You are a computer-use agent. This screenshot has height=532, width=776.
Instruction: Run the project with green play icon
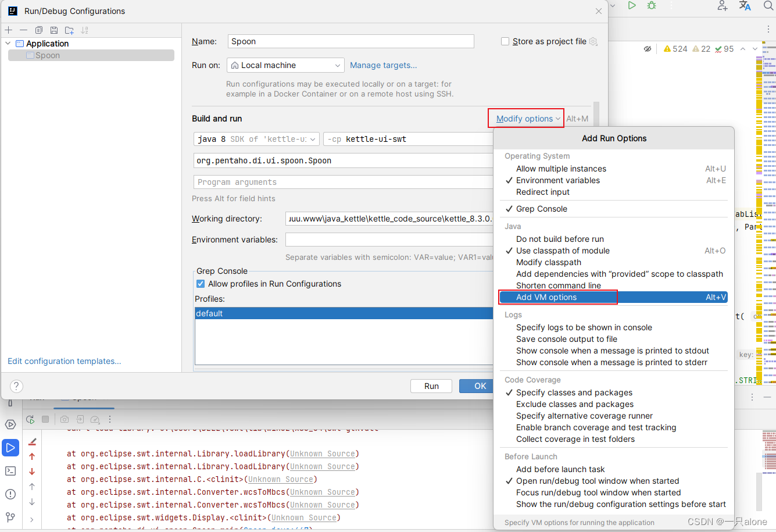(x=632, y=6)
